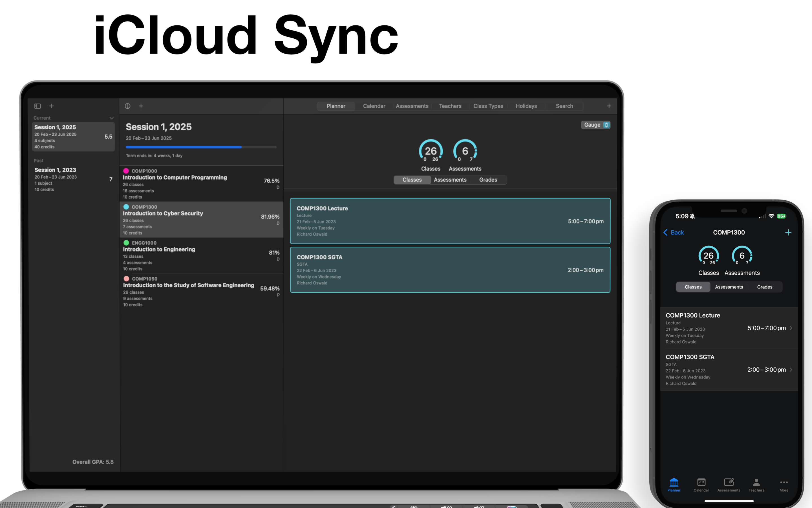Open the Planner tab on iPhone tab bar
This screenshot has height=508, width=812.
coord(674,485)
